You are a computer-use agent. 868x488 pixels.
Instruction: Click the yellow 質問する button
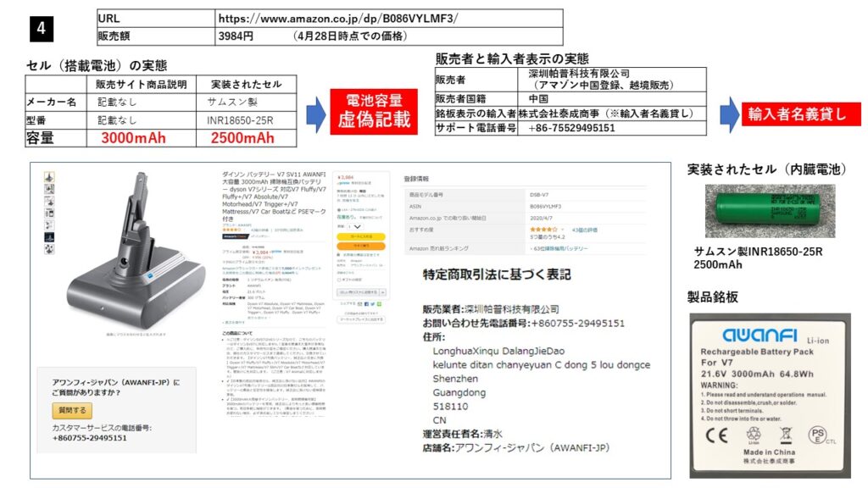(72, 410)
